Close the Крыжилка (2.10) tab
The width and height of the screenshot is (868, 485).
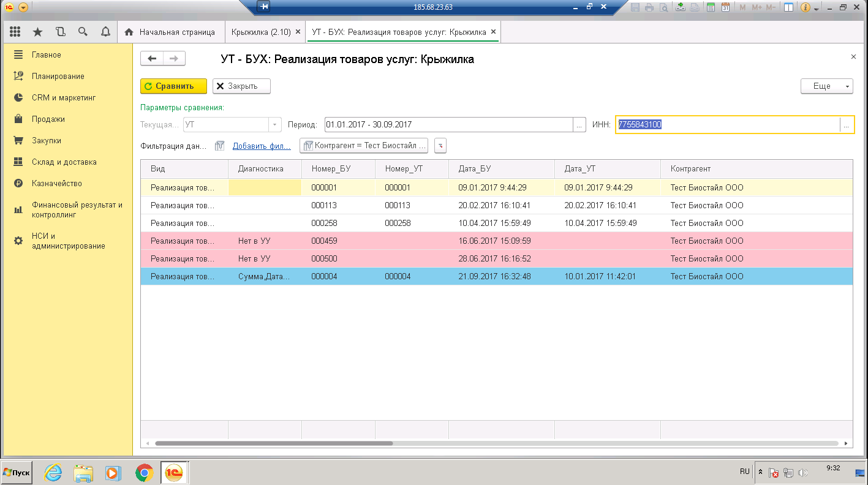(298, 32)
